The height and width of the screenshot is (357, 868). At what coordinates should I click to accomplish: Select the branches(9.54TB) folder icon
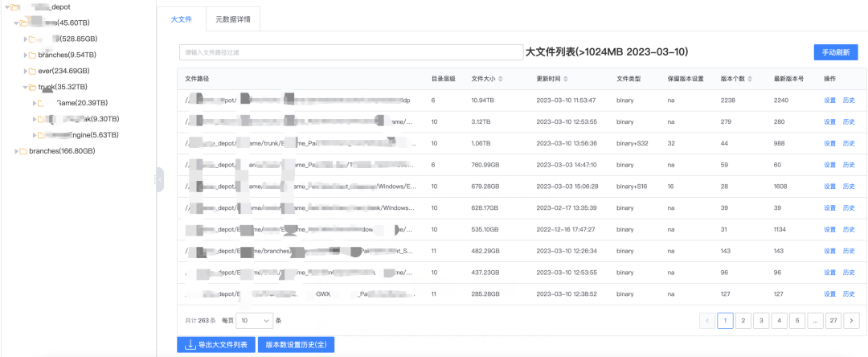coord(33,55)
